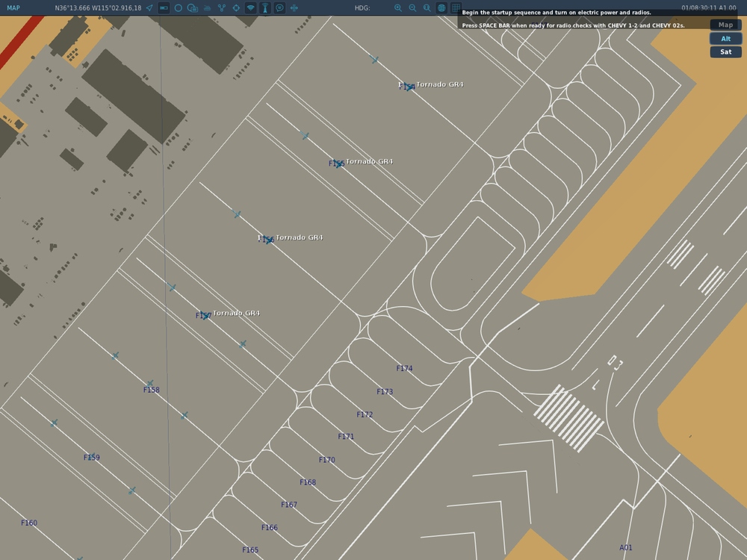Zoom in with the plus magnifier
747x560 pixels.
[x=398, y=7]
